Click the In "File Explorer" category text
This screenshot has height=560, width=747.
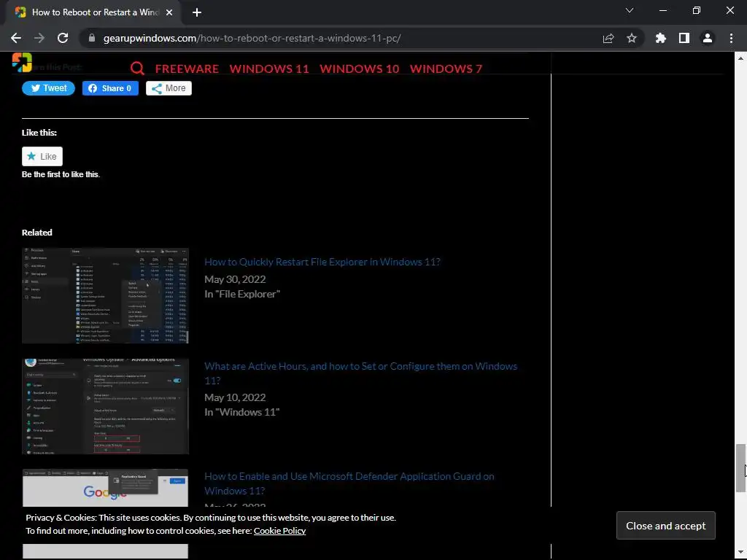242,295
